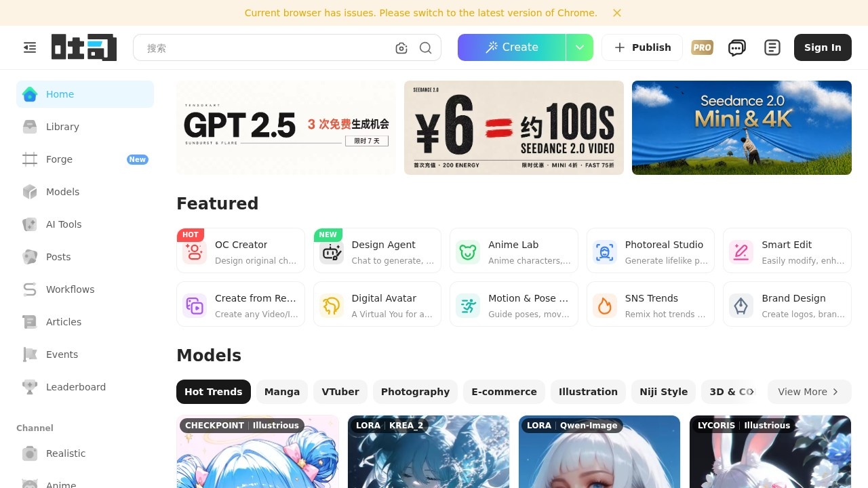Launch the Design Agent tool
The height and width of the screenshot is (488, 868).
point(377,251)
